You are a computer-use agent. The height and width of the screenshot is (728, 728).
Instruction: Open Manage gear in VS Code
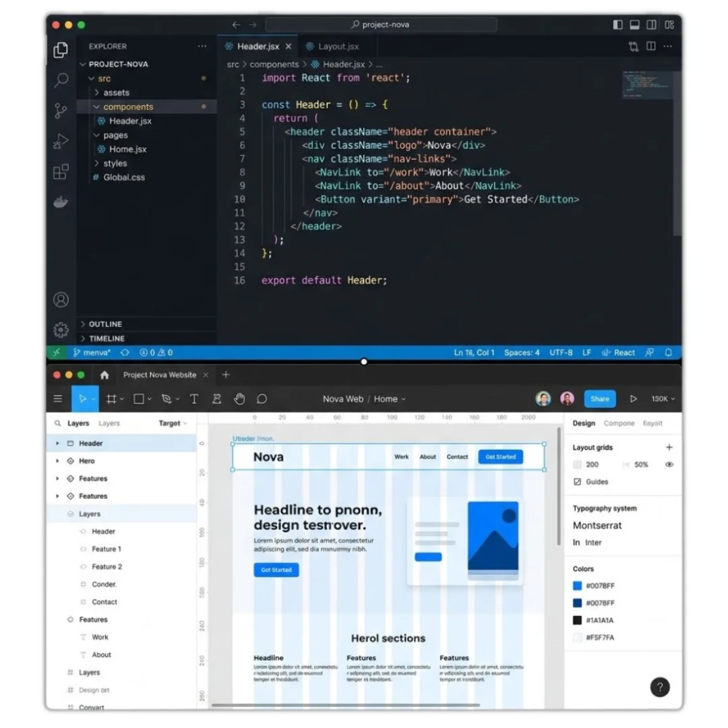pyautogui.click(x=61, y=330)
